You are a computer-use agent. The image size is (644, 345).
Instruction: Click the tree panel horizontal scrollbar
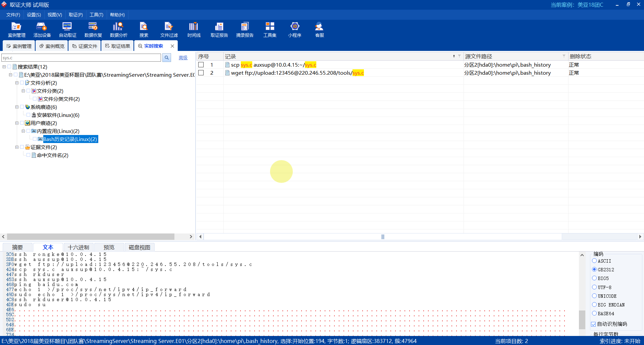coord(91,236)
